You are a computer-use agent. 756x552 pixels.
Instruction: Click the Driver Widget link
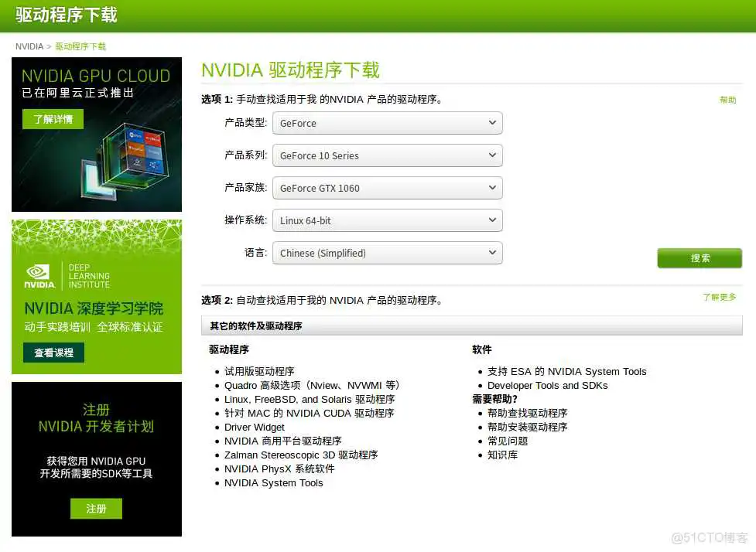(255, 427)
